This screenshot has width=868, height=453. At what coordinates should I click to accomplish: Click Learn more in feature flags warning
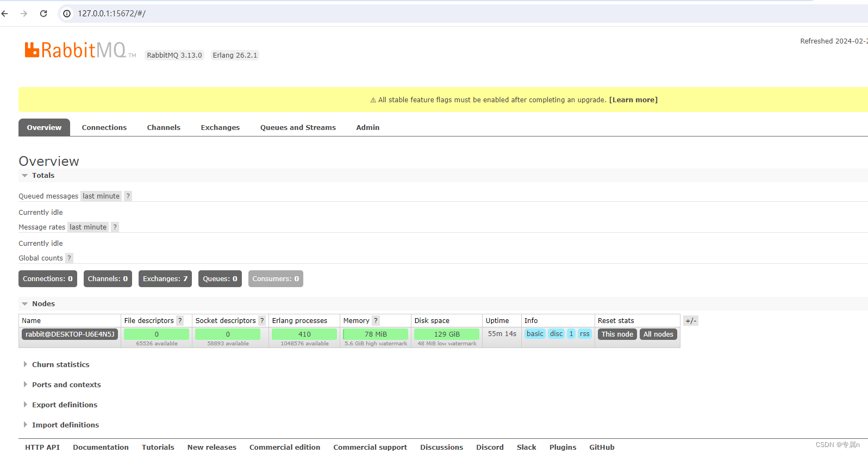coord(633,100)
